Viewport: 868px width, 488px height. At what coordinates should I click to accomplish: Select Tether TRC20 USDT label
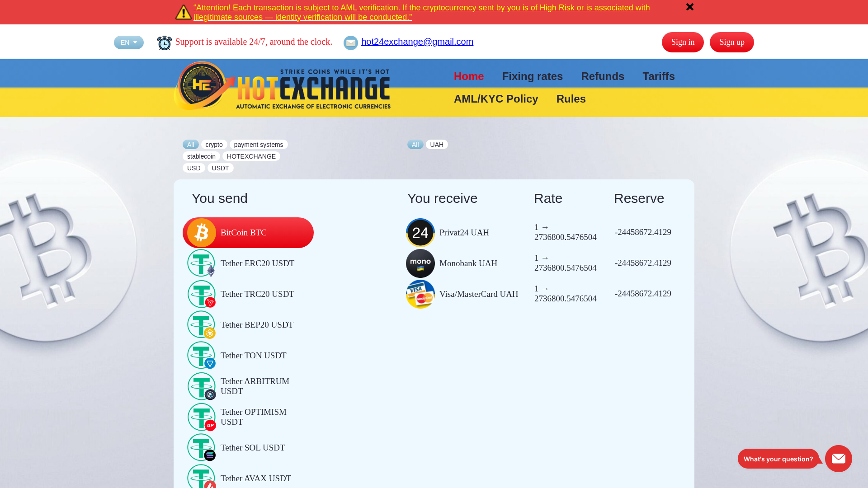[x=257, y=294]
